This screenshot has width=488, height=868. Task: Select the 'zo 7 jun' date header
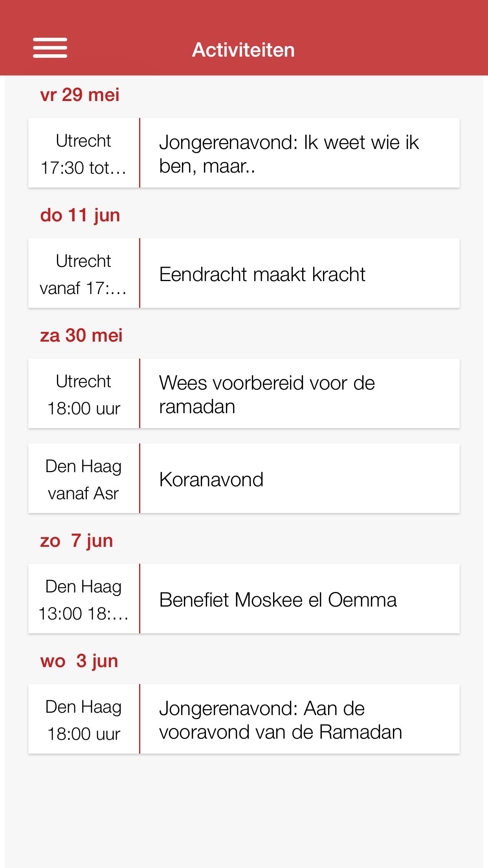pyautogui.click(x=77, y=541)
